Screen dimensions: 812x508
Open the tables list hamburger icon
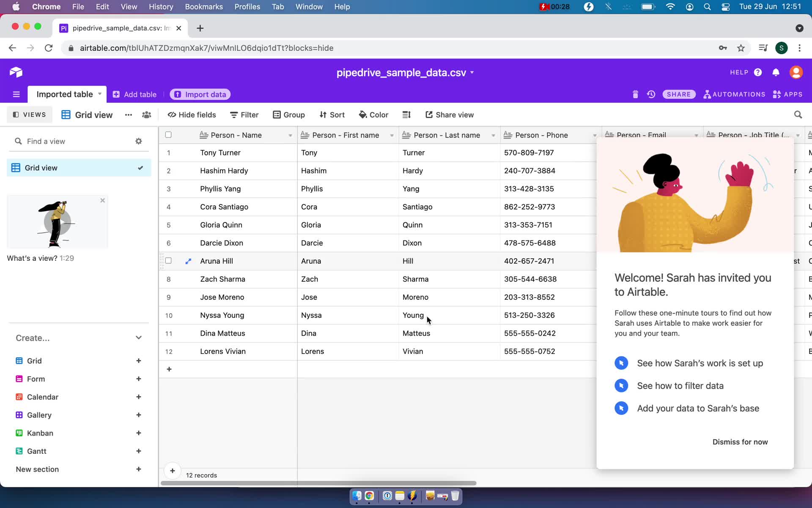coord(16,94)
